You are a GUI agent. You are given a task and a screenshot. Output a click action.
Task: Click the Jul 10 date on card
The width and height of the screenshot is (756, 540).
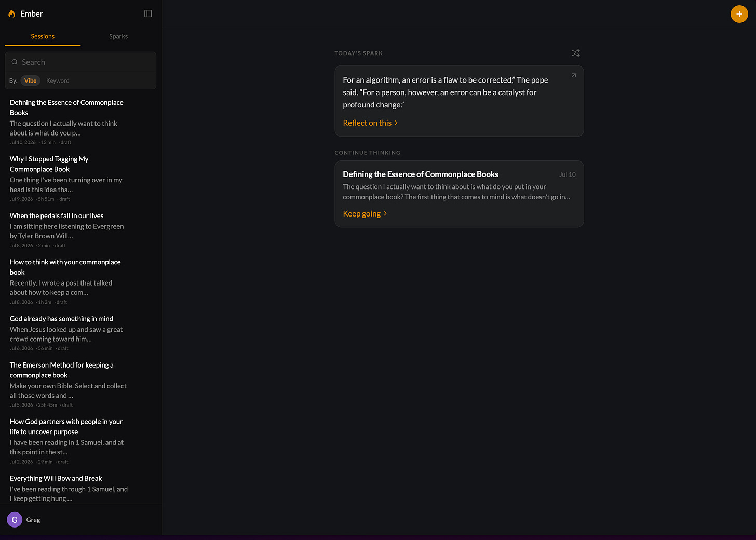[x=567, y=174]
